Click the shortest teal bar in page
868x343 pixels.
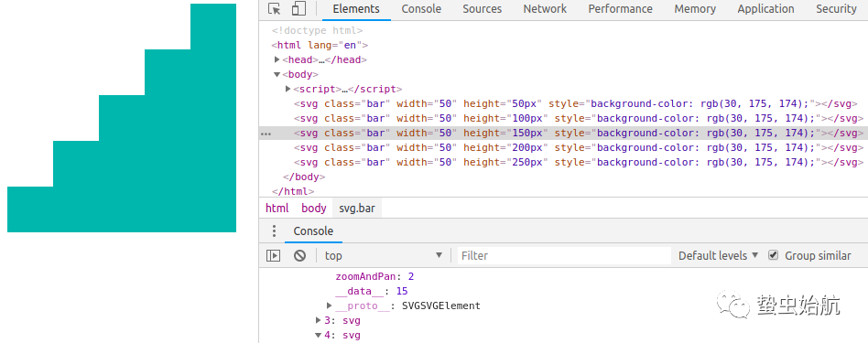[30, 209]
